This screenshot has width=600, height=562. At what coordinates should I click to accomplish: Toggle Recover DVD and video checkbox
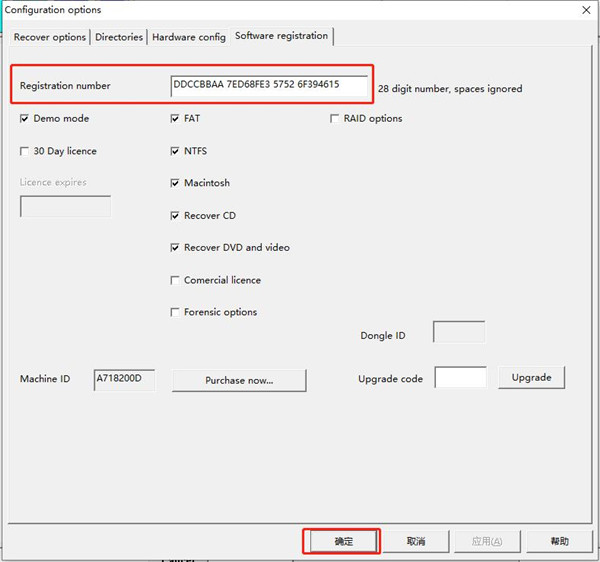click(176, 248)
